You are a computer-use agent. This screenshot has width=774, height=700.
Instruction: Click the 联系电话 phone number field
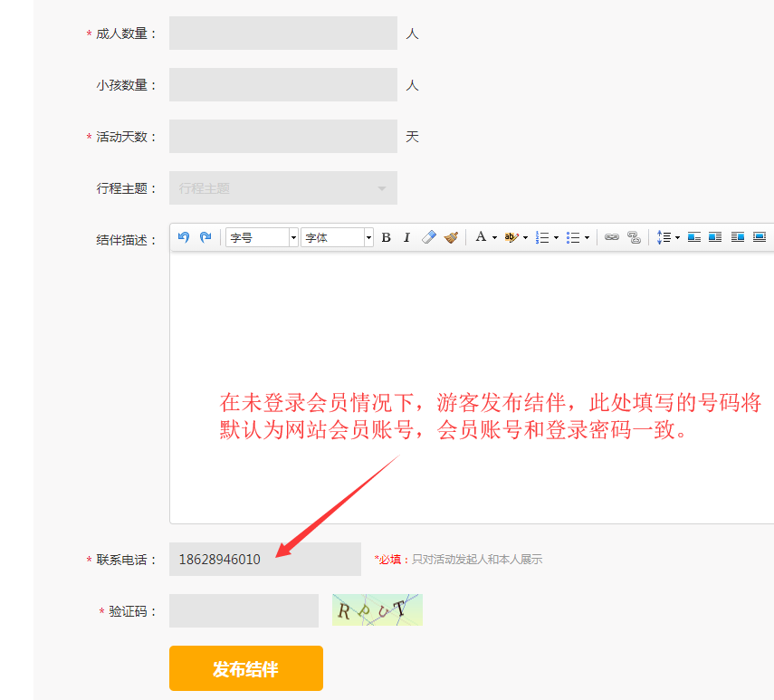pyautogui.click(x=264, y=559)
